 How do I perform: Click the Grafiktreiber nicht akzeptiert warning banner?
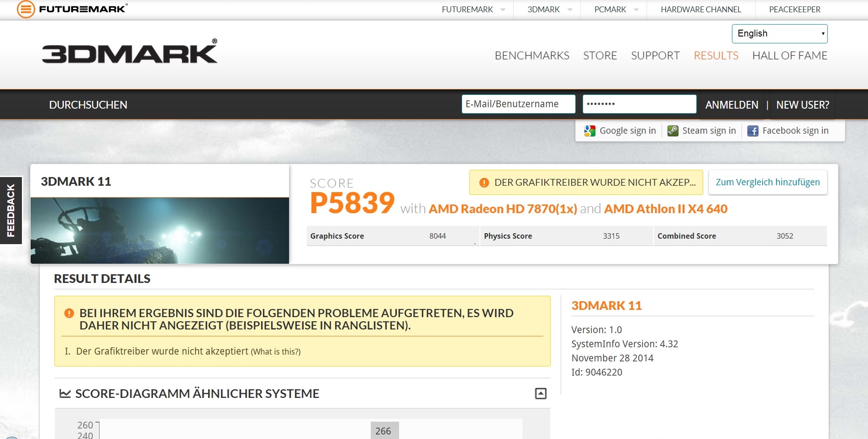pyautogui.click(x=587, y=183)
